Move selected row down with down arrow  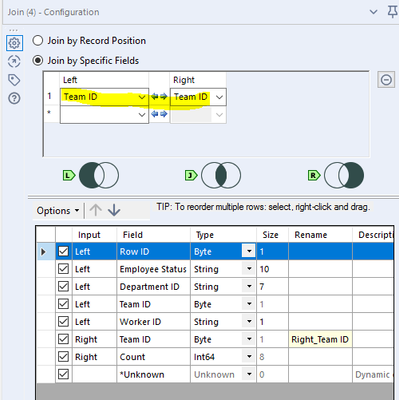pyautogui.click(x=114, y=210)
